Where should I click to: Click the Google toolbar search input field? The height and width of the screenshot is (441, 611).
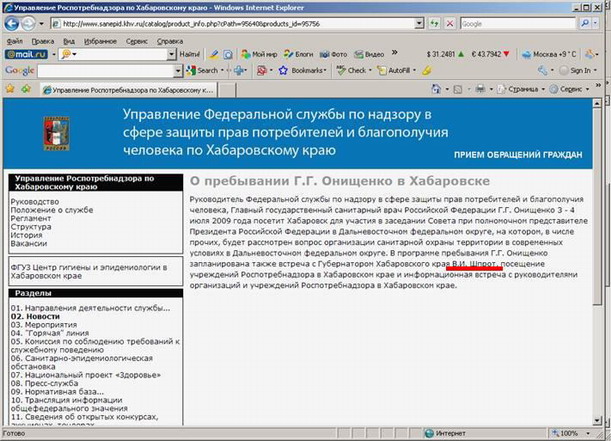click(112, 71)
